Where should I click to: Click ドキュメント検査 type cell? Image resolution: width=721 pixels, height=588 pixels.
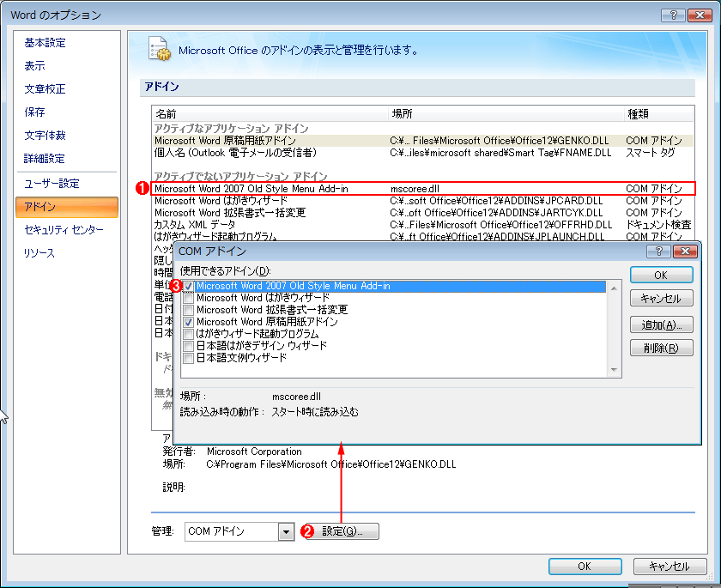click(658, 225)
